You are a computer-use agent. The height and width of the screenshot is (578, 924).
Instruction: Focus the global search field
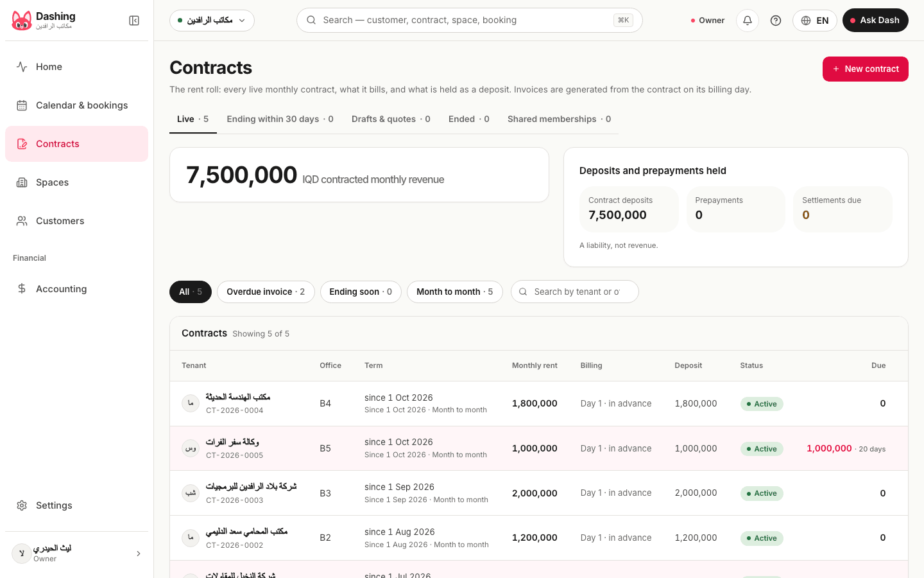pos(469,20)
